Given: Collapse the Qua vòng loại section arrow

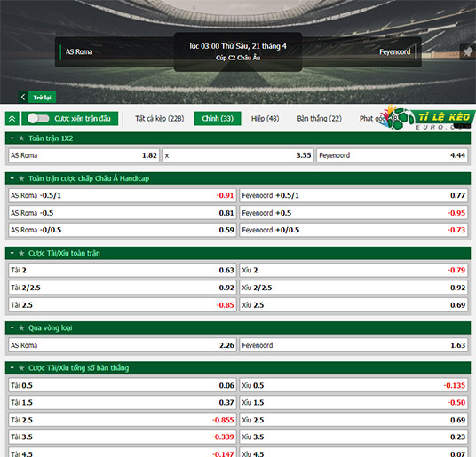Looking at the screenshot, I should pyautogui.click(x=12, y=327).
